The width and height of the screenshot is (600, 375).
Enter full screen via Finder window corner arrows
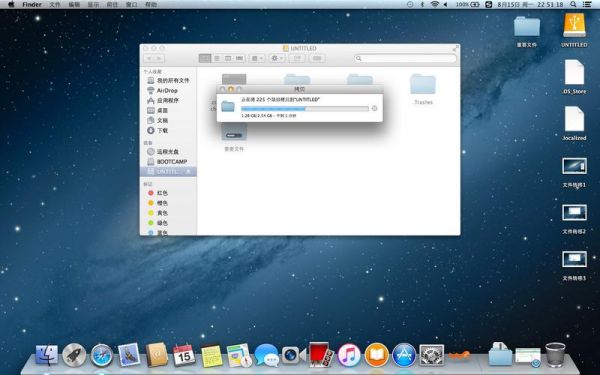pyautogui.click(x=455, y=49)
